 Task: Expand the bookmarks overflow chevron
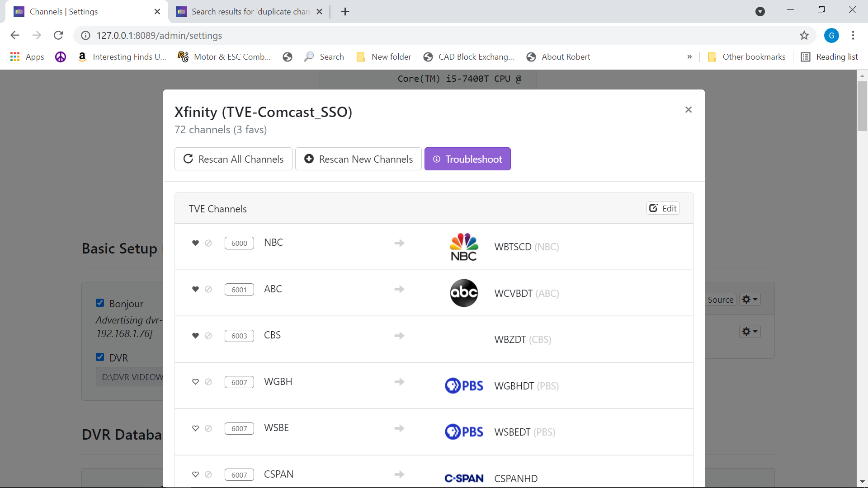pos(689,57)
